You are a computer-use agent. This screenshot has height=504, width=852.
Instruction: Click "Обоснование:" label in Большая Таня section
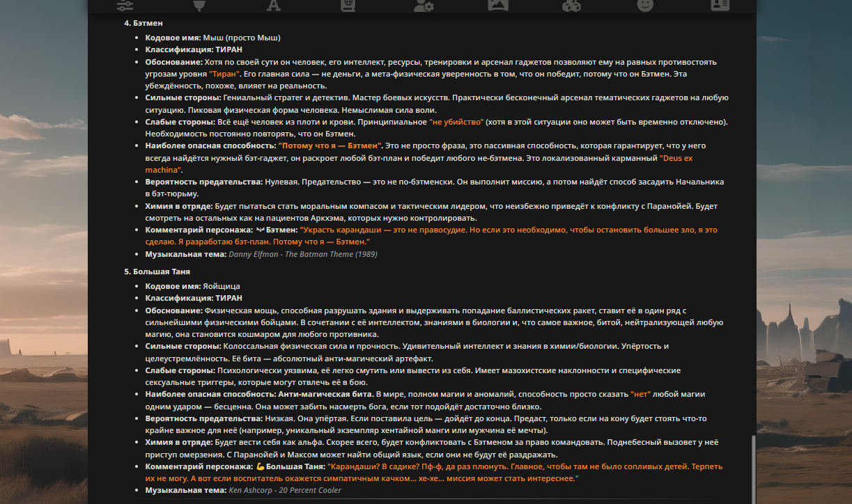pos(174,310)
